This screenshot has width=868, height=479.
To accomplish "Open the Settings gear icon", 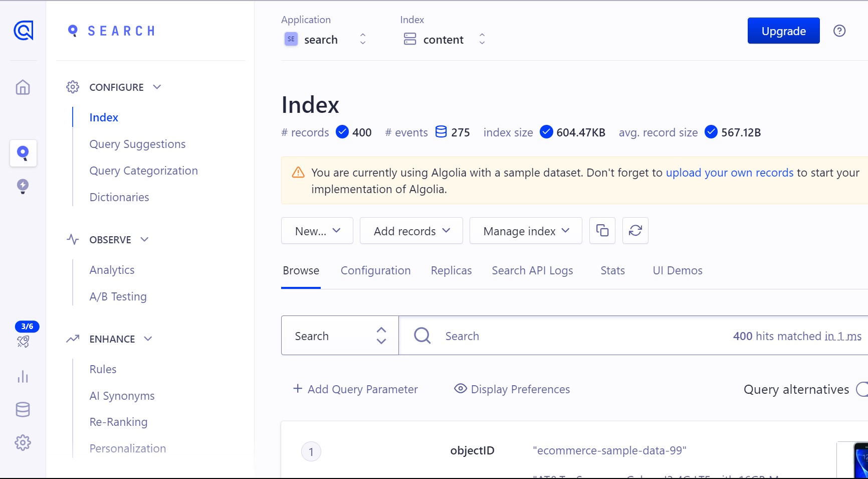I will (23, 442).
